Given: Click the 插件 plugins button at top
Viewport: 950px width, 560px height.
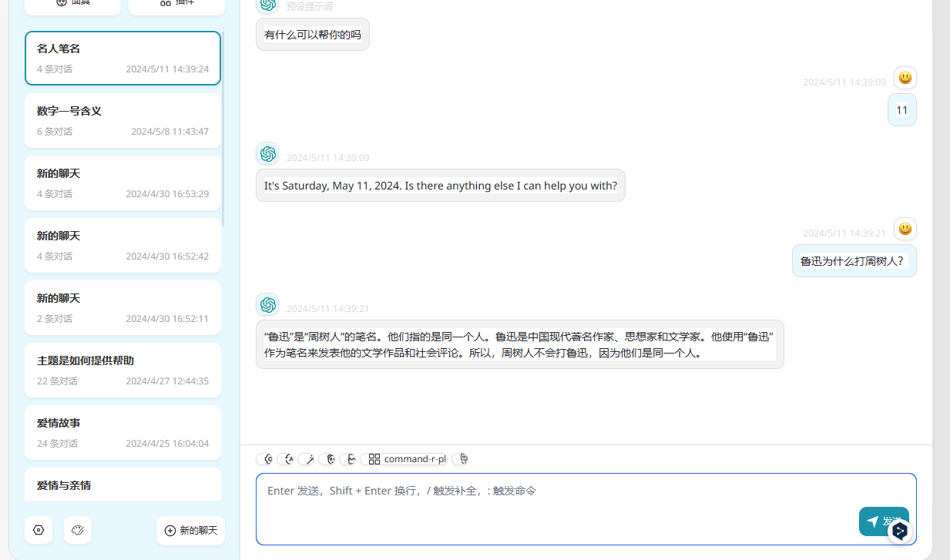Looking at the screenshot, I should [x=176, y=4].
